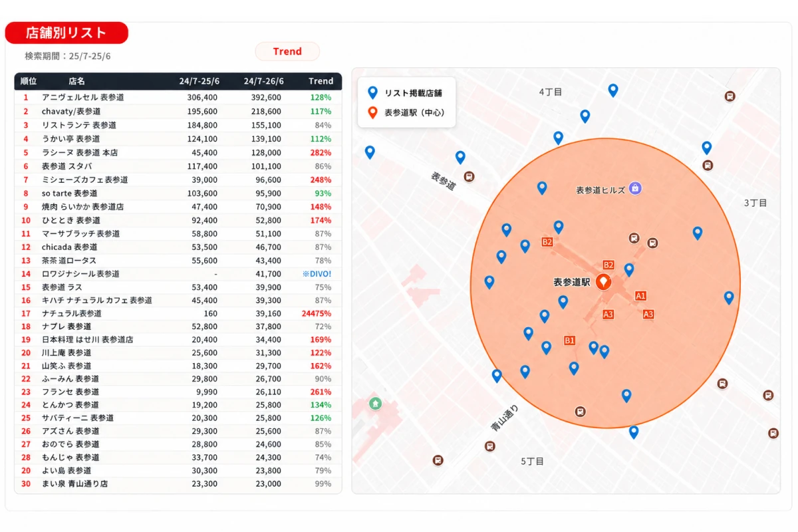Viewport: 798px width, 532px height.
Task: Select the 392,600 value cell
Action: (x=266, y=97)
